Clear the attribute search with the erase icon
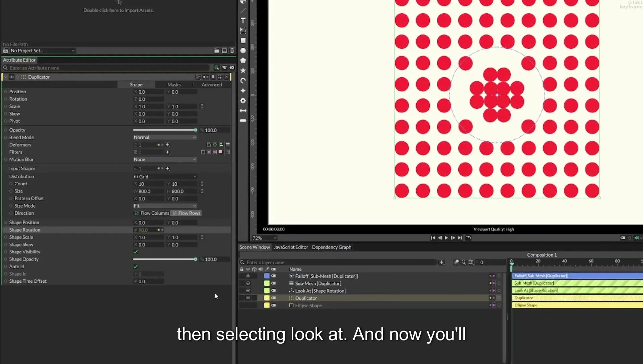 coord(232,68)
